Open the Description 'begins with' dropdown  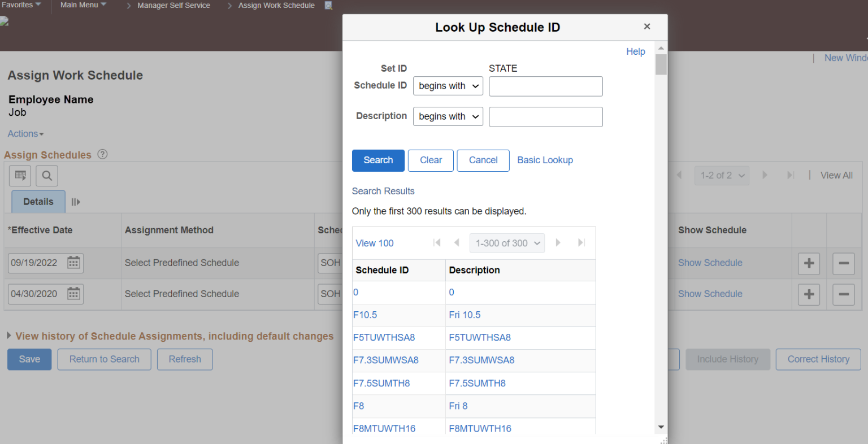448,116
